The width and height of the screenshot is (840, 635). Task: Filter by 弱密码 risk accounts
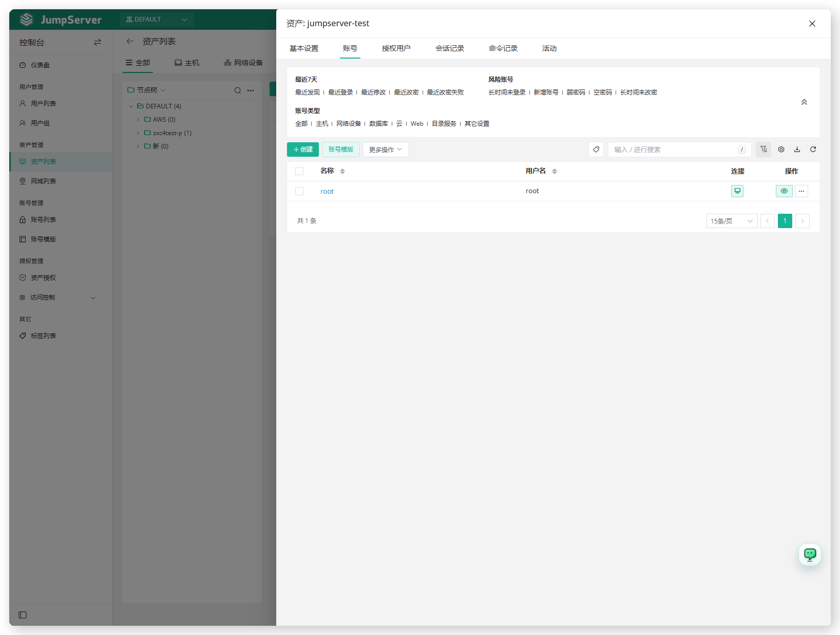click(576, 92)
